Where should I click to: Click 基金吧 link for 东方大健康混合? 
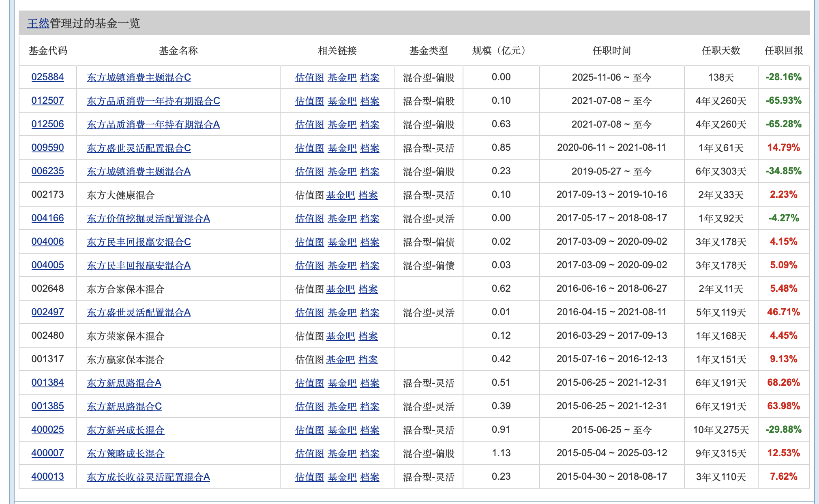coord(340,195)
